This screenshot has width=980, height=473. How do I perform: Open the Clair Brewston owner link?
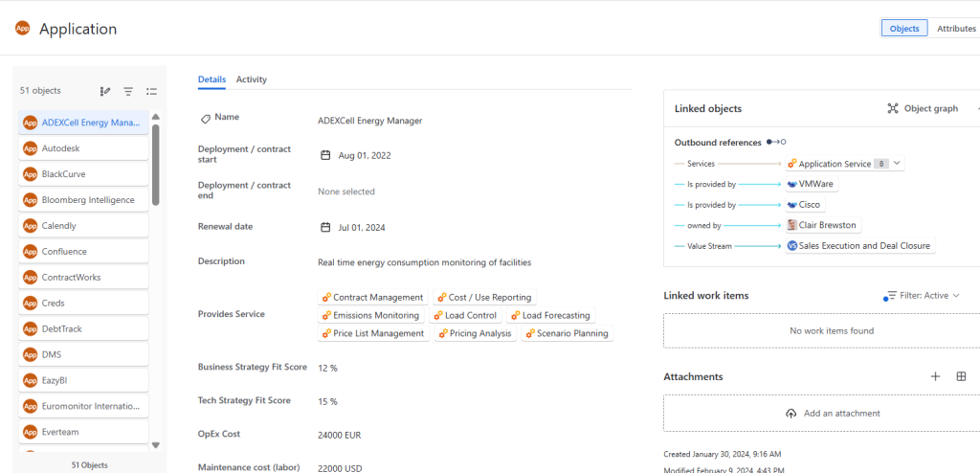point(822,225)
